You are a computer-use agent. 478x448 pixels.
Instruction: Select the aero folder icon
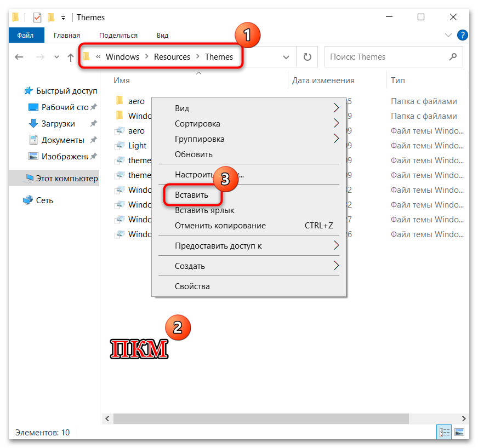pos(120,101)
